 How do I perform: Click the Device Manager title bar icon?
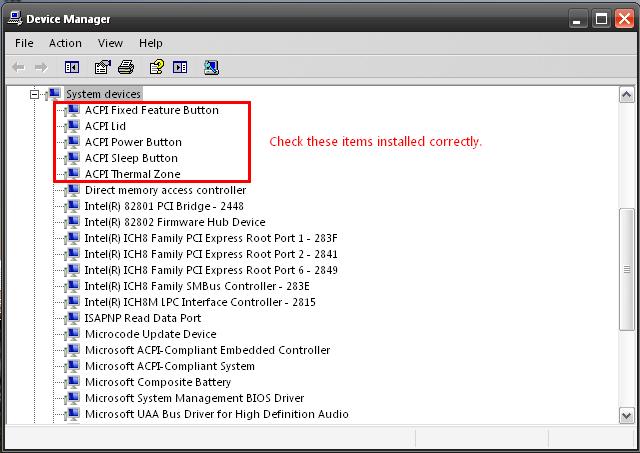coord(15,18)
